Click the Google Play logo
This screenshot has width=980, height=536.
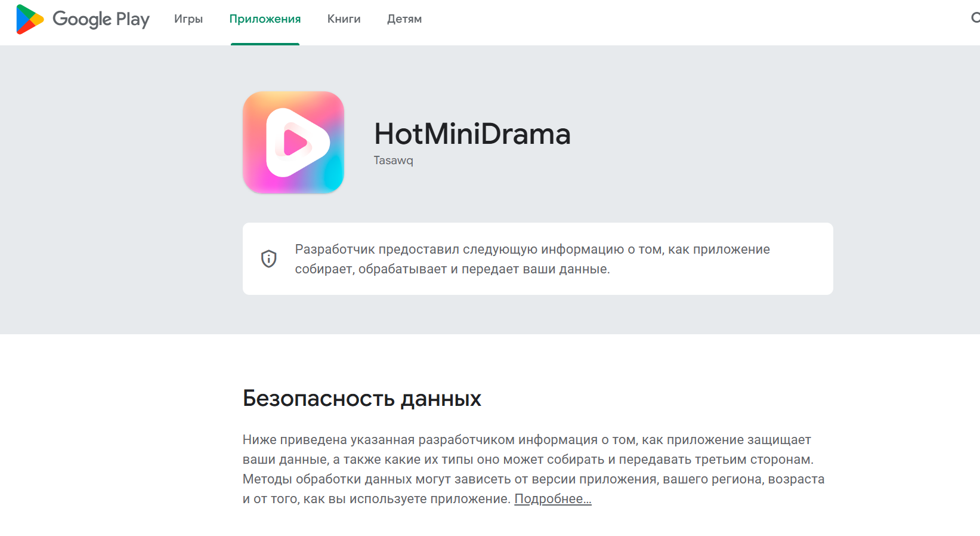tap(83, 19)
